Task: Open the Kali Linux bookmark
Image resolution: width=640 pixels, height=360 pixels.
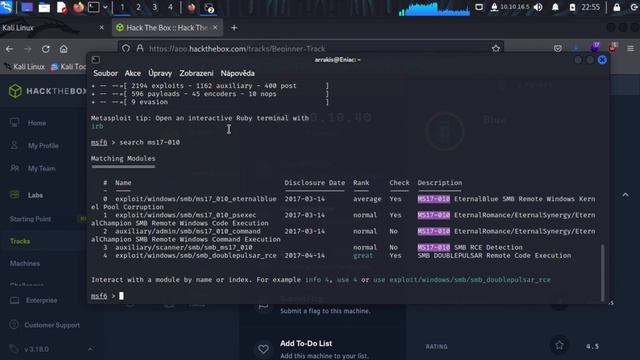Action: (x=24, y=67)
